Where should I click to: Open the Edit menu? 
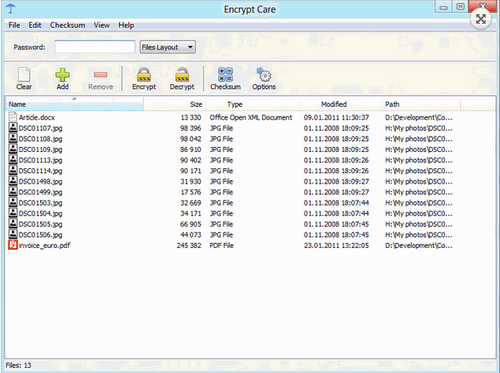click(35, 25)
